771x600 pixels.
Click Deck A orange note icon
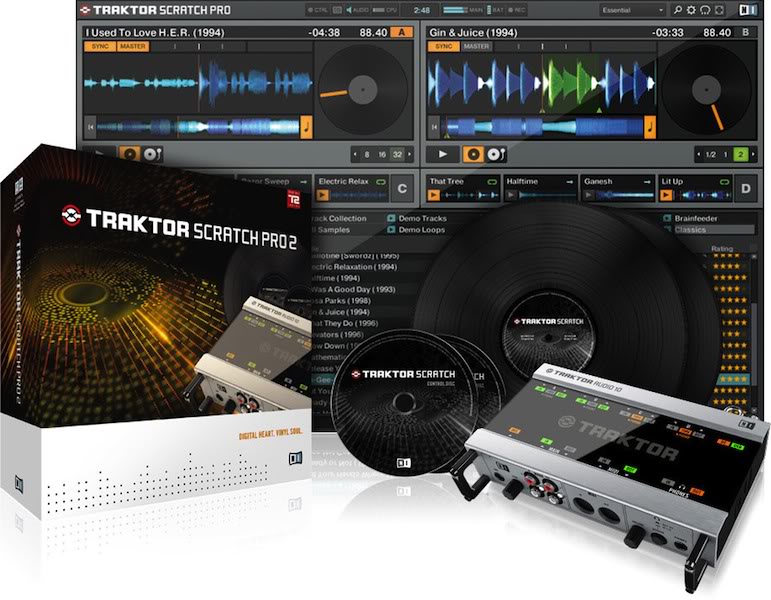(306, 127)
